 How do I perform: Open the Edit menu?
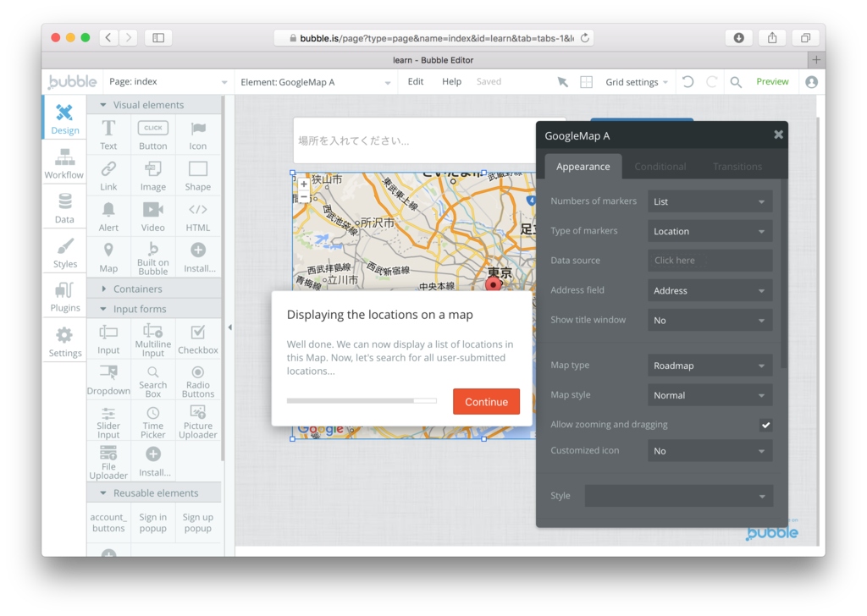coord(415,82)
